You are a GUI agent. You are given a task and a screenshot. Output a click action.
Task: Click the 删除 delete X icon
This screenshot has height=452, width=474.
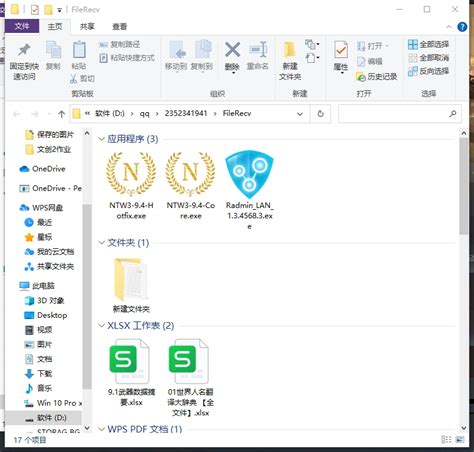click(x=232, y=57)
